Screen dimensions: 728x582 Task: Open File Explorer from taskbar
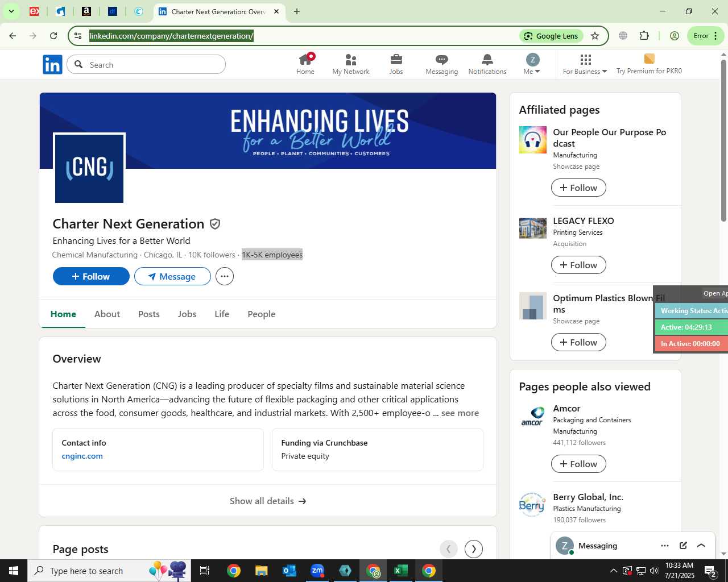pyautogui.click(x=261, y=571)
